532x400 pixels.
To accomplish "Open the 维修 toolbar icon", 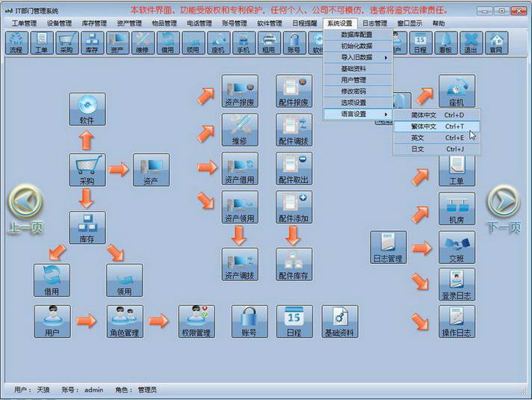I will click(143, 43).
